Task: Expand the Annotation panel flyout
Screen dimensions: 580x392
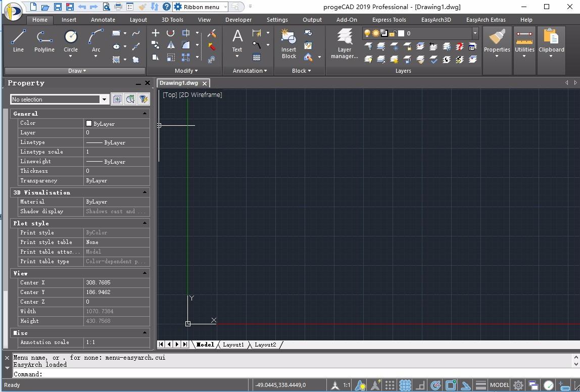Action: (x=250, y=71)
